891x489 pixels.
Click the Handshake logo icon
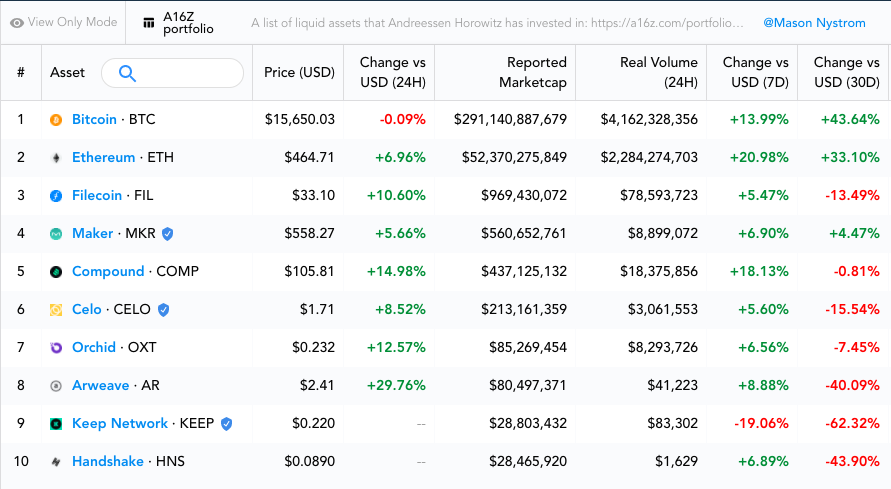(56, 462)
